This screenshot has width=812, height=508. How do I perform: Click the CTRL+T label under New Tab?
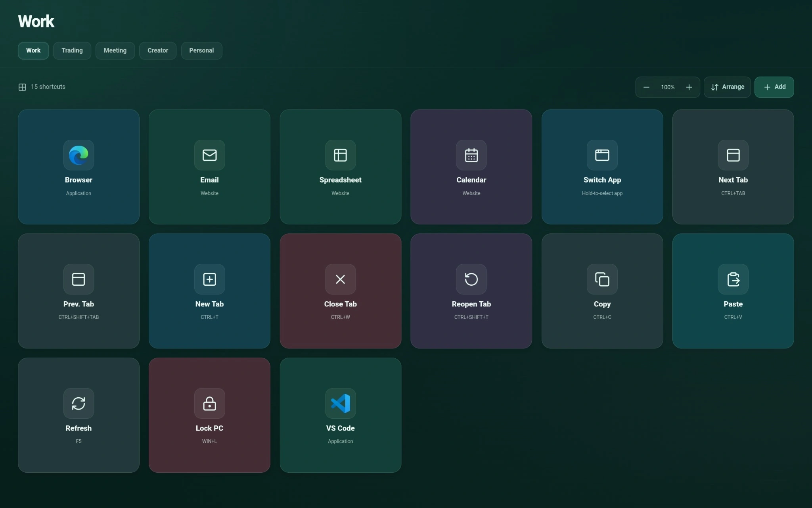[209, 317]
